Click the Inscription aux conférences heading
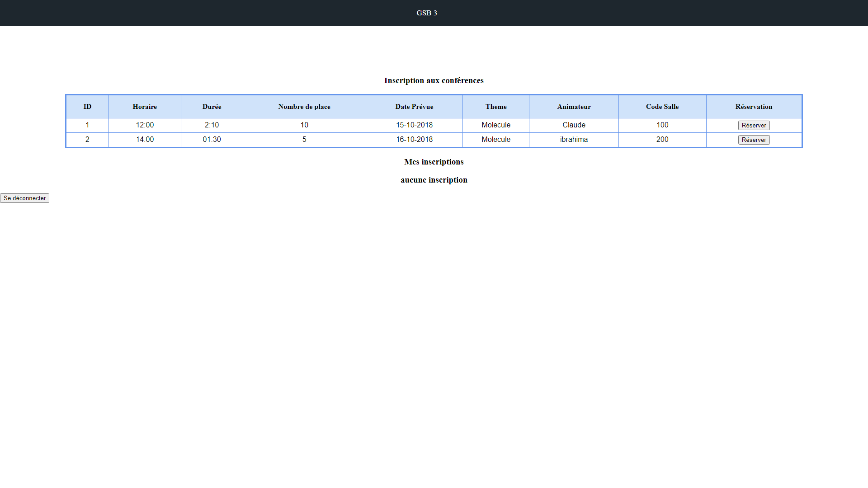Screen dimensions: 868x488 tap(434, 80)
